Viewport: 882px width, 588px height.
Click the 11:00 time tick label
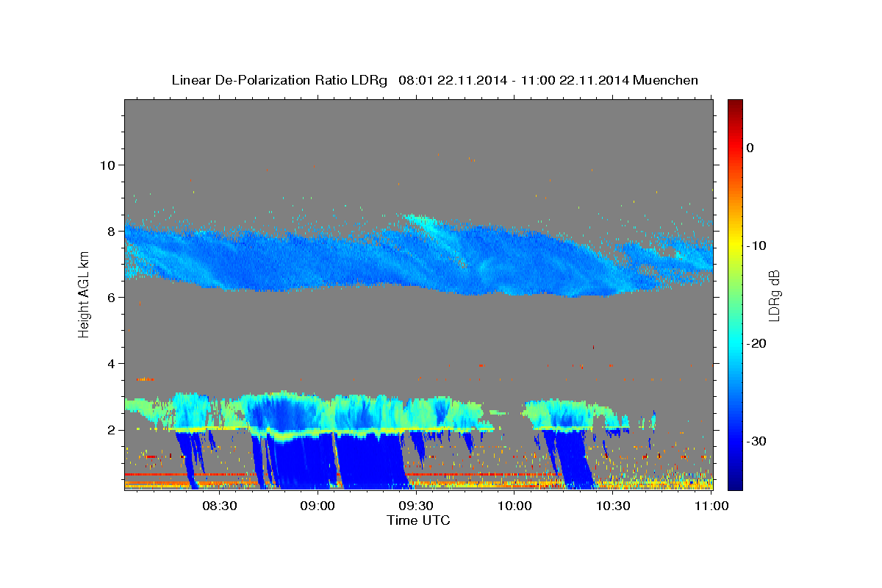pos(711,506)
